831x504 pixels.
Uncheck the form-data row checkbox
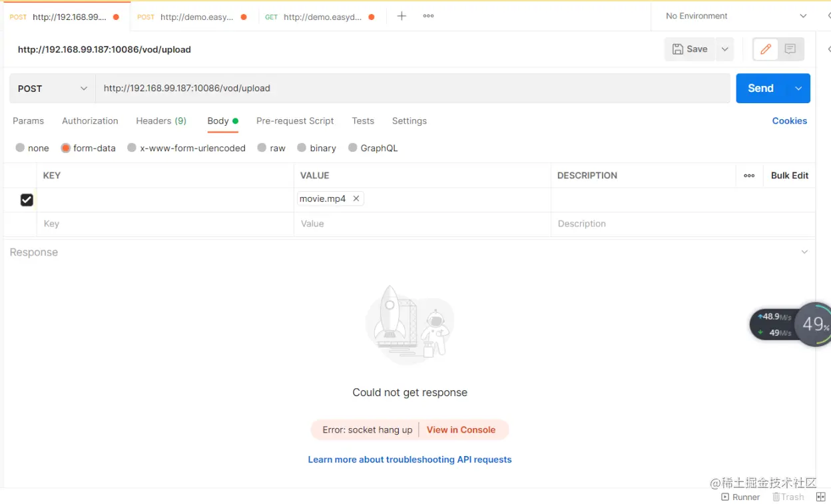coord(27,200)
